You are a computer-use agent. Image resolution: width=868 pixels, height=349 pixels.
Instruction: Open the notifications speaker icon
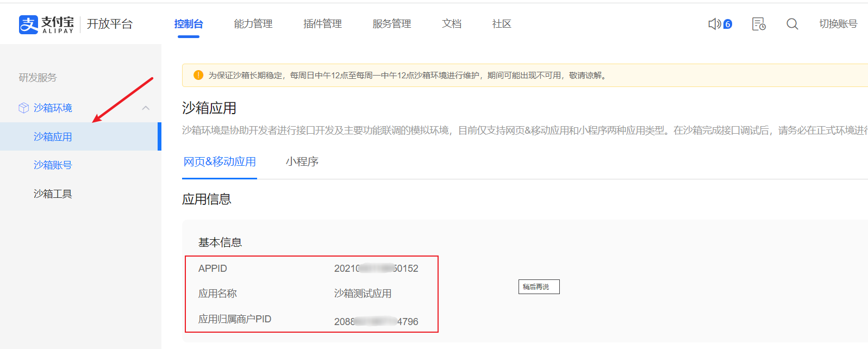[x=714, y=24]
